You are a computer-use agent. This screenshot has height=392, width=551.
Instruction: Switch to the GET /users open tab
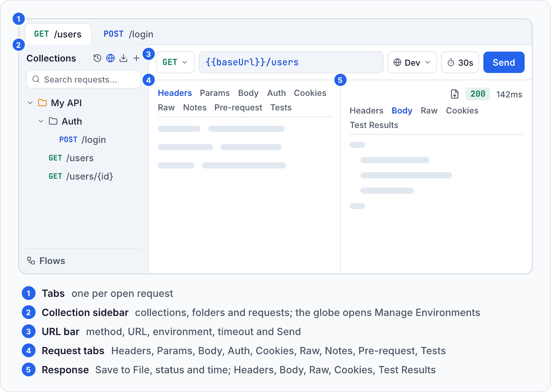tap(58, 34)
